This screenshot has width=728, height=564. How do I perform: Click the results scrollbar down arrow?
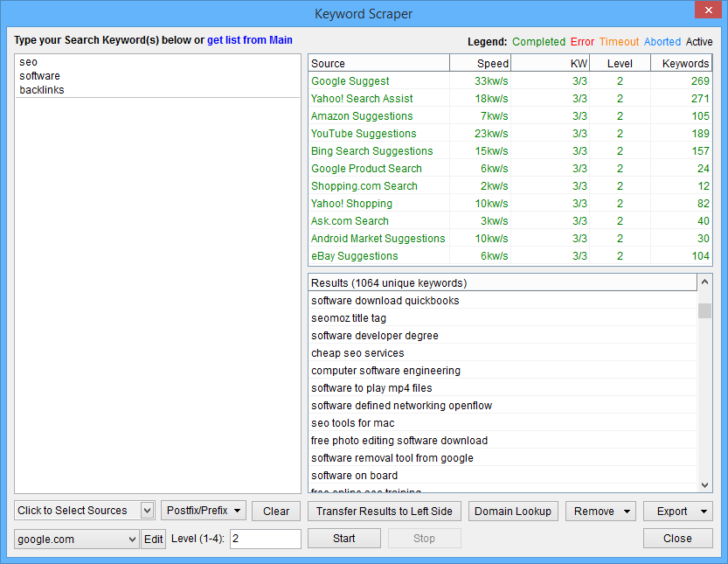click(x=704, y=485)
